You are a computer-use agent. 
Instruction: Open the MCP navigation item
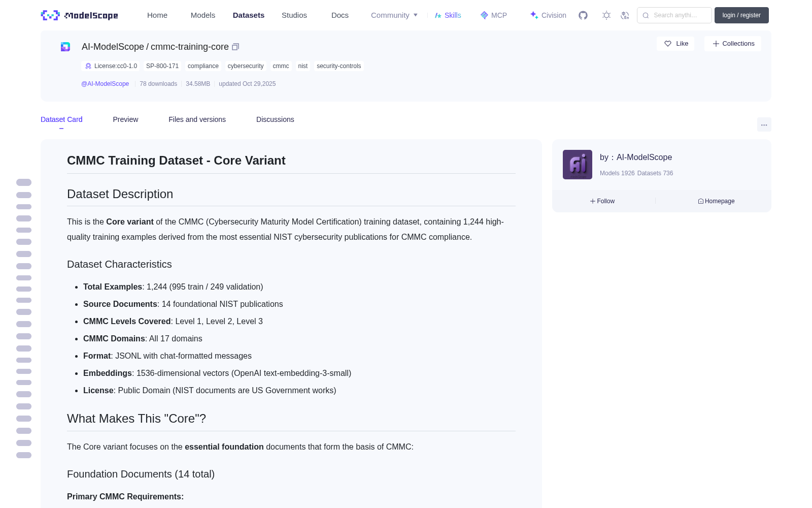coord(493,15)
